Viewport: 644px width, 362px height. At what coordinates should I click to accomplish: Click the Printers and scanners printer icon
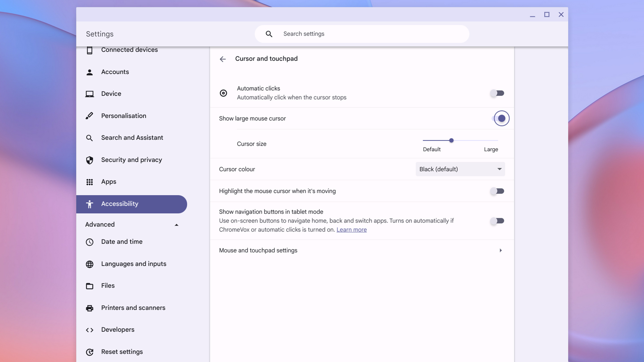[90, 308]
